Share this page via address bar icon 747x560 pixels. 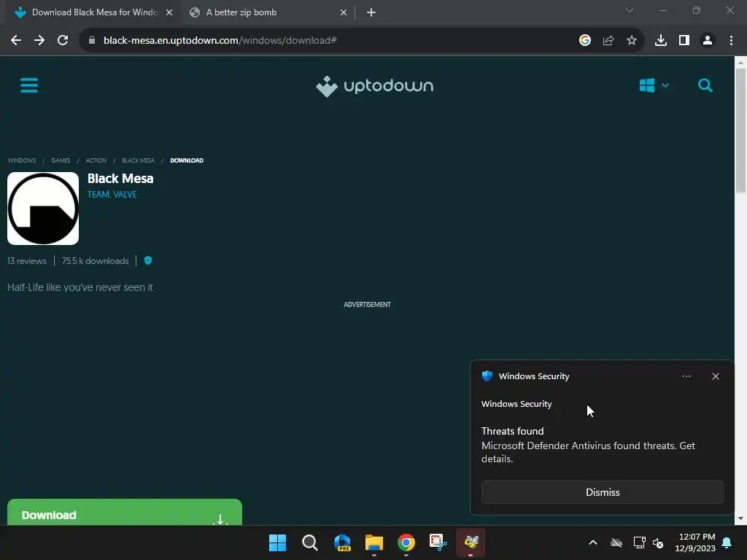(608, 41)
